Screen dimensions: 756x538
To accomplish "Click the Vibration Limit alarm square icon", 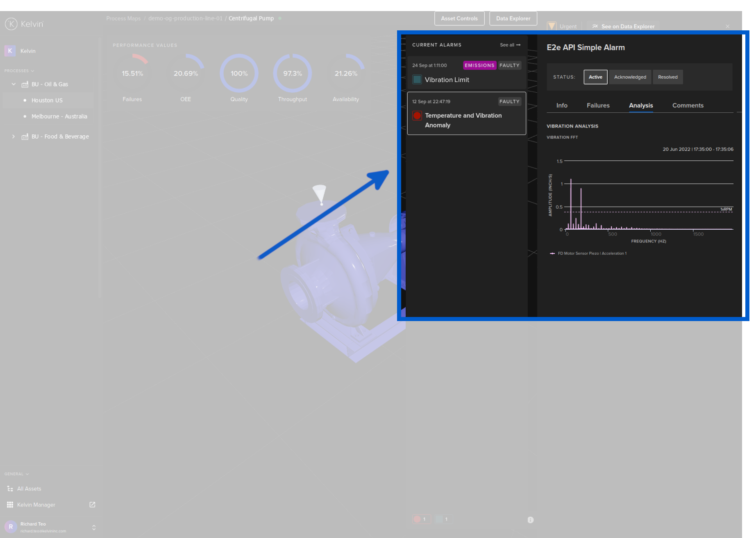I will pos(417,80).
